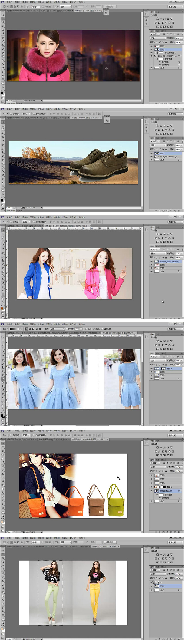
Task: Select the Brush tool in the fur coat window
Action: tap(3, 41)
